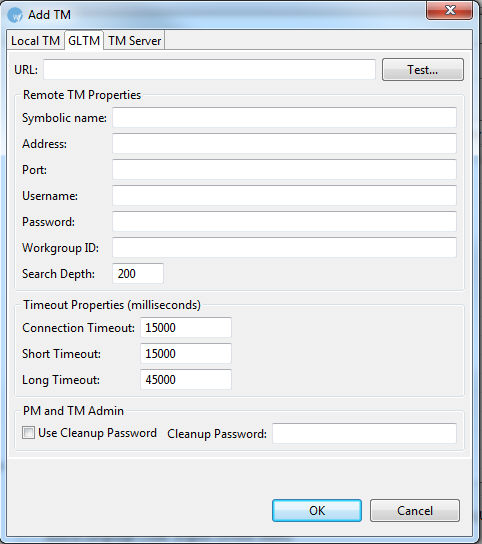Image resolution: width=482 pixels, height=544 pixels.
Task: Select the Address text field
Action: point(284,144)
